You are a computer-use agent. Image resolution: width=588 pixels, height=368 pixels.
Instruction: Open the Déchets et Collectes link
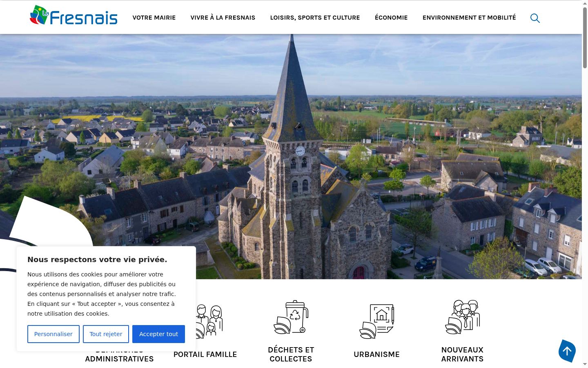(291, 355)
